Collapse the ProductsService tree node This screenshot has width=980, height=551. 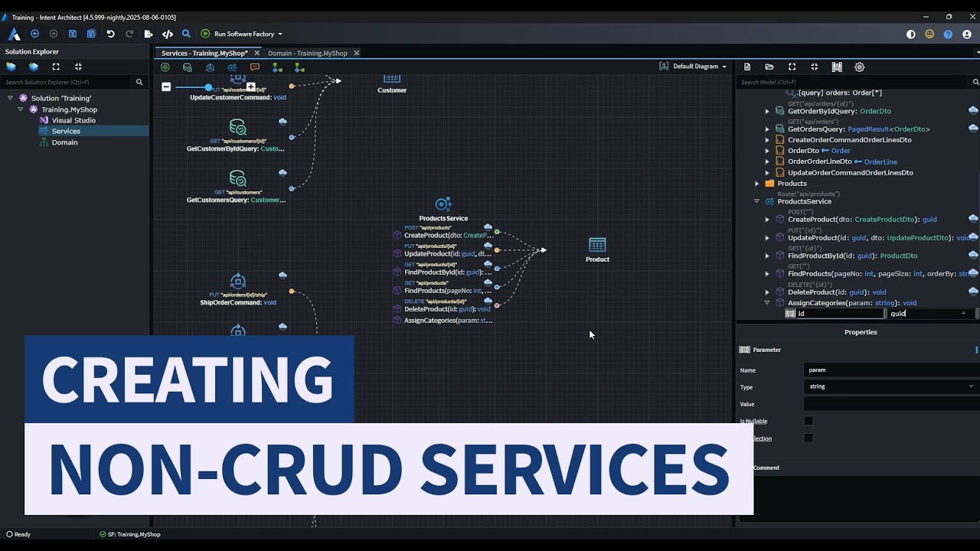click(757, 201)
